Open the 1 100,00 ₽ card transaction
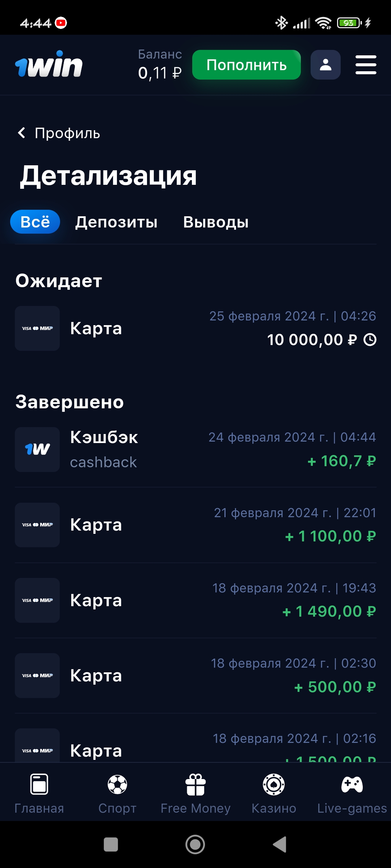 195,525
